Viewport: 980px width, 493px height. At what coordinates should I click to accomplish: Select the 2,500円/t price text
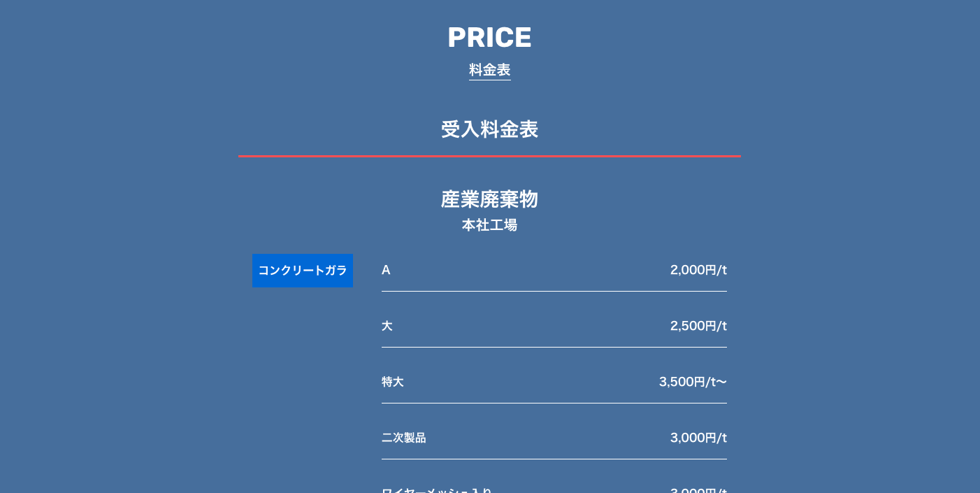pos(698,326)
